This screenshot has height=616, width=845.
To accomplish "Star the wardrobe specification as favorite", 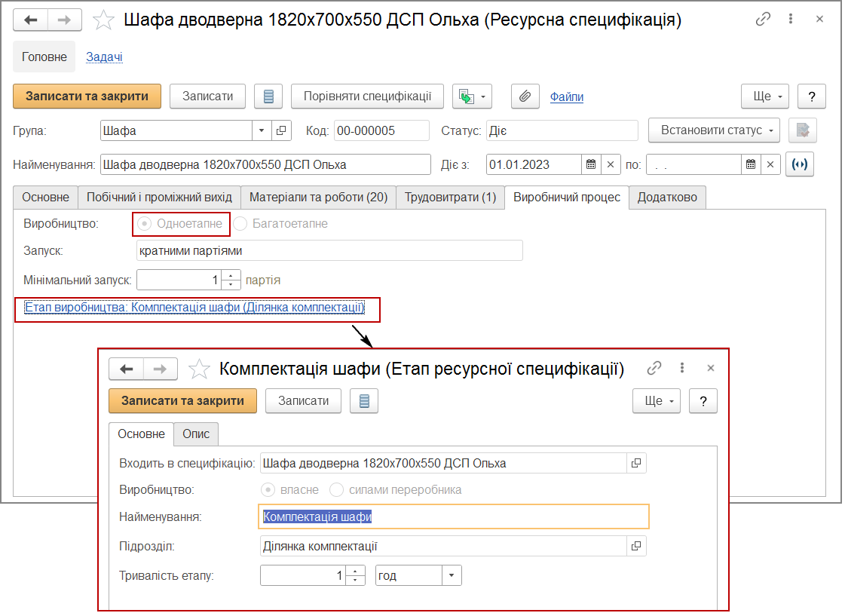I will click(x=103, y=20).
